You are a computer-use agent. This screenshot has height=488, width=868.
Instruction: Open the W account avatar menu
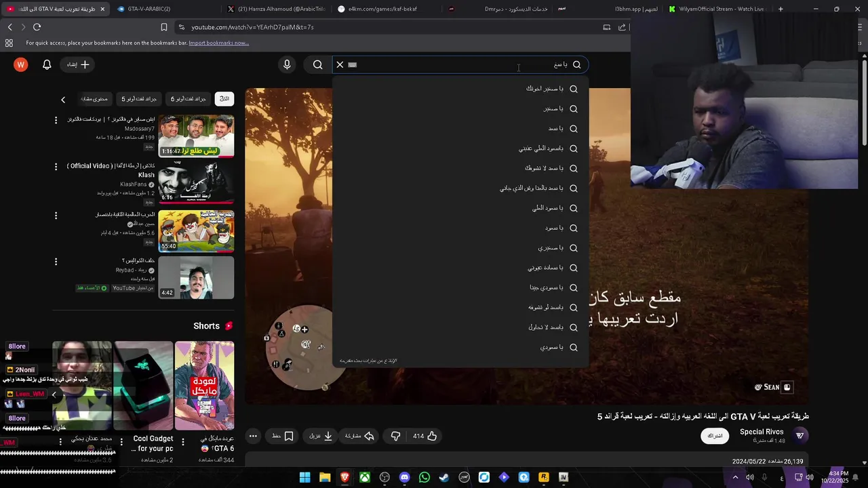pyautogui.click(x=21, y=64)
